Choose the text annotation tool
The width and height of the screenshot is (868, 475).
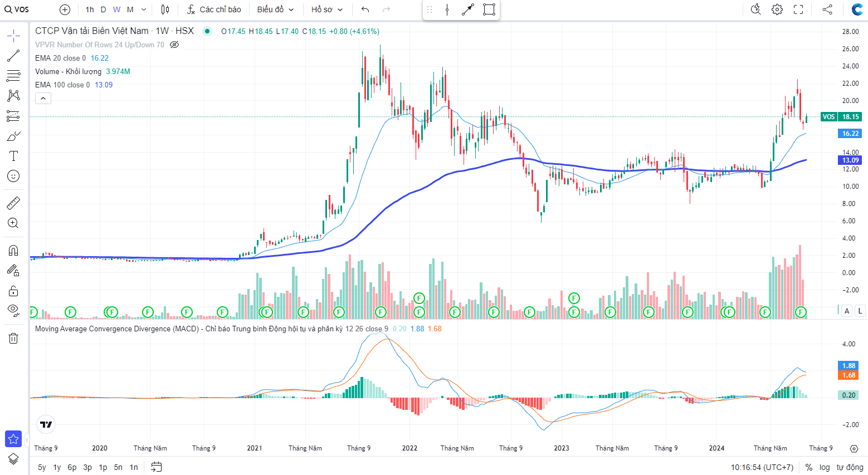point(13,156)
